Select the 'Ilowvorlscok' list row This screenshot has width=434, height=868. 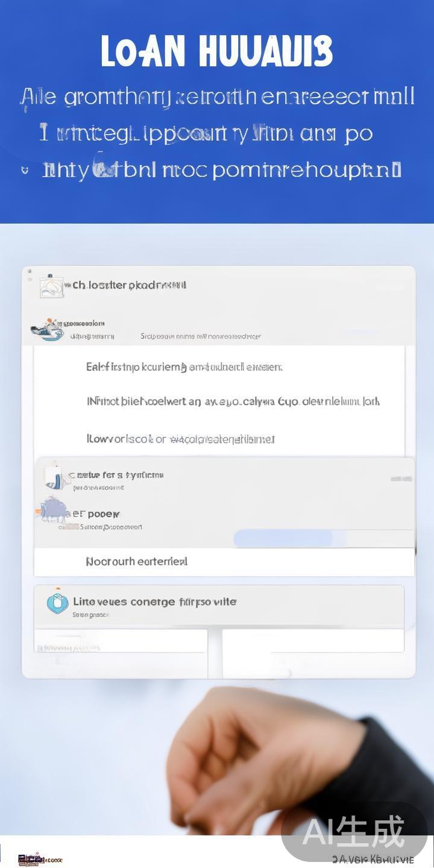point(181,439)
